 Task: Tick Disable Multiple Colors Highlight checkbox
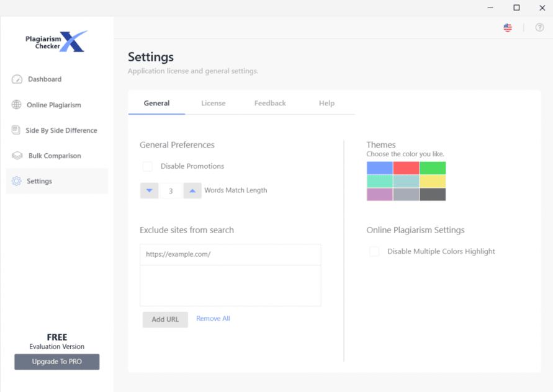tap(374, 251)
